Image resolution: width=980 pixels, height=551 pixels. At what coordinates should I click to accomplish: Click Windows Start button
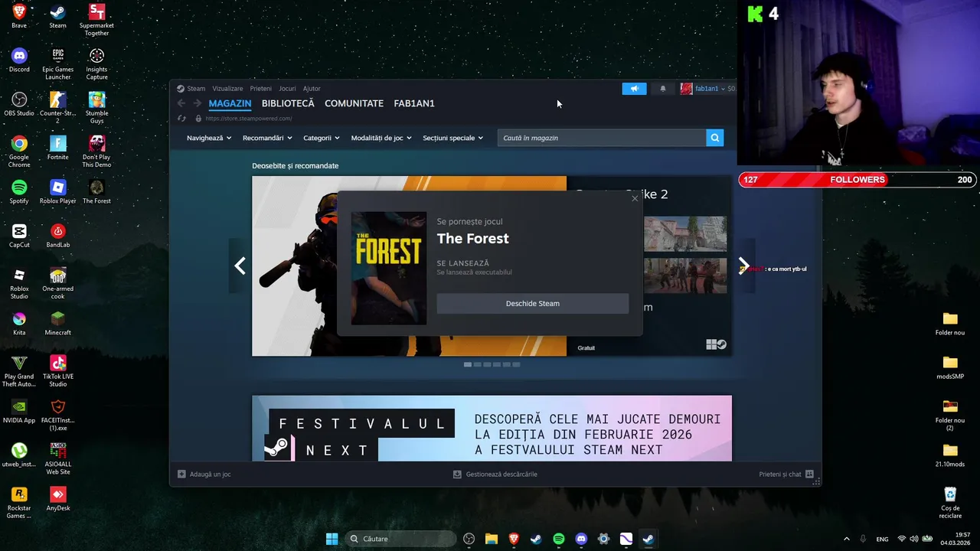click(x=332, y=539)
